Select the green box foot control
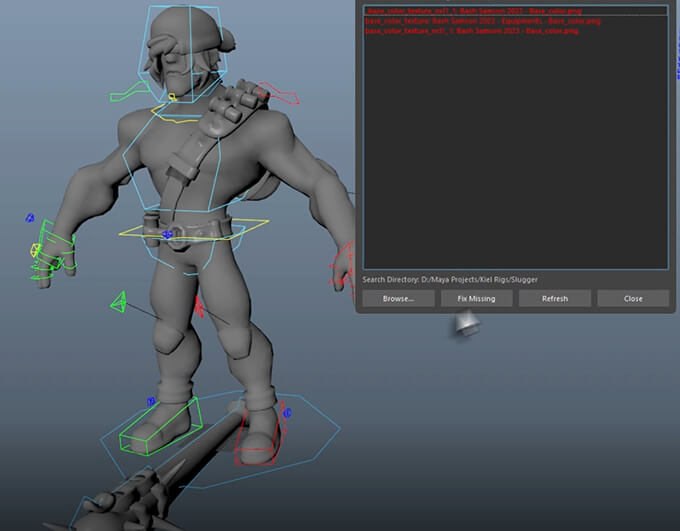This screenshot has height=531, width=680. coord(160,426)
